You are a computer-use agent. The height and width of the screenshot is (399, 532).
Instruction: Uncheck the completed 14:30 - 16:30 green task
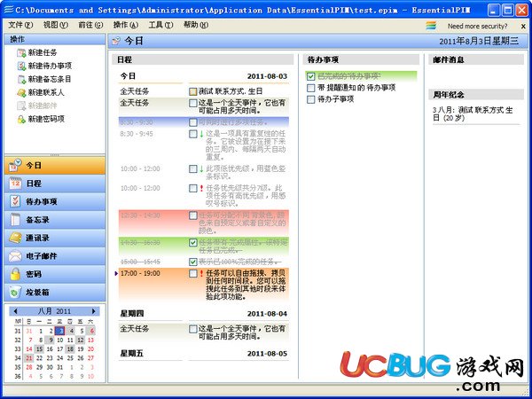[x=193, y=243]
